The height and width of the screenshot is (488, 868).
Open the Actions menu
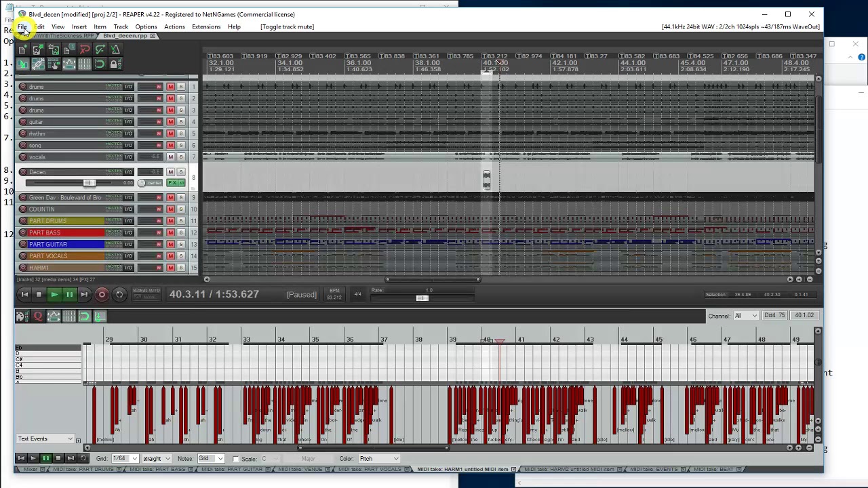[x=174, y=26]
